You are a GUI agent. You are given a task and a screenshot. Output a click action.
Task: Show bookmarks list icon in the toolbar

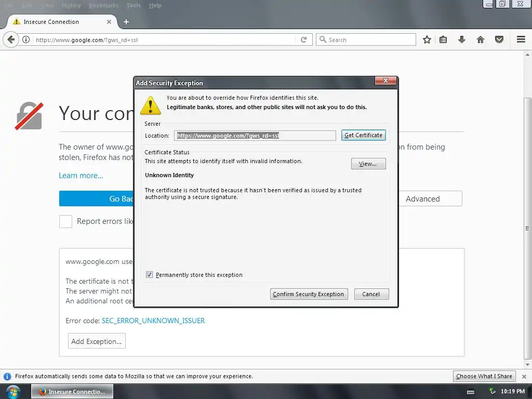click(443, 39)
